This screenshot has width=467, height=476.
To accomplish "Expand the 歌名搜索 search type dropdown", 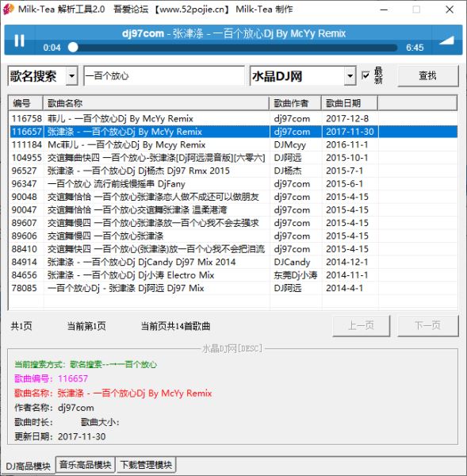I will point(71,75).
